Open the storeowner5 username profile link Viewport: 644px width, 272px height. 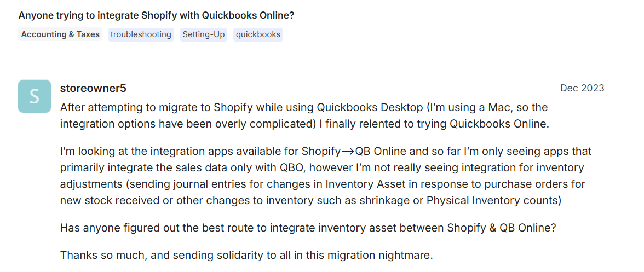coord(93,88)
